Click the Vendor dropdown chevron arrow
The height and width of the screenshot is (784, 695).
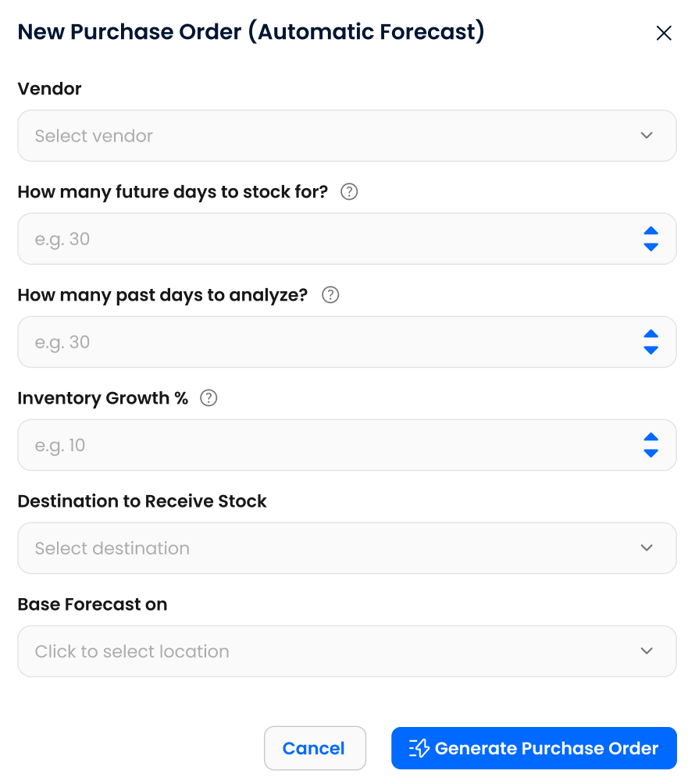(647, 136)
